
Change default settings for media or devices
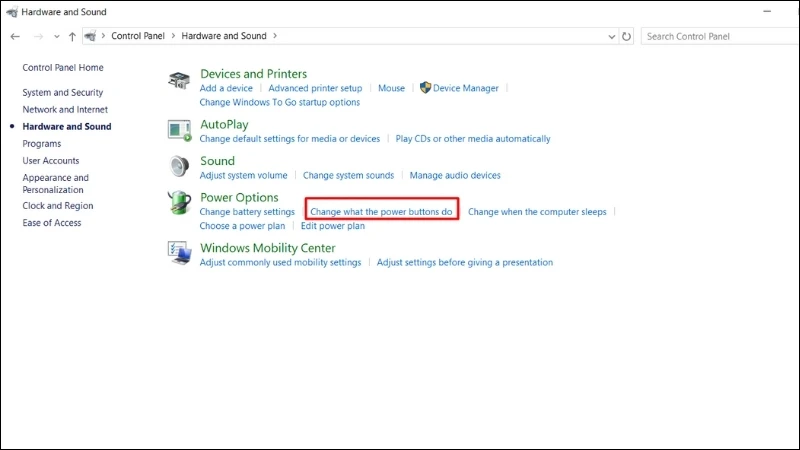click(x=290, y=139)
